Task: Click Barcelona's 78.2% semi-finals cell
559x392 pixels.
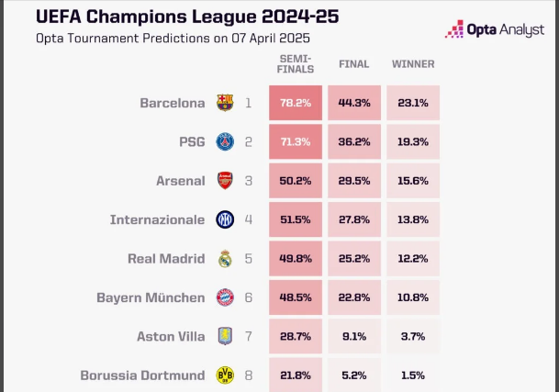Action: click(x=296, y=103)
